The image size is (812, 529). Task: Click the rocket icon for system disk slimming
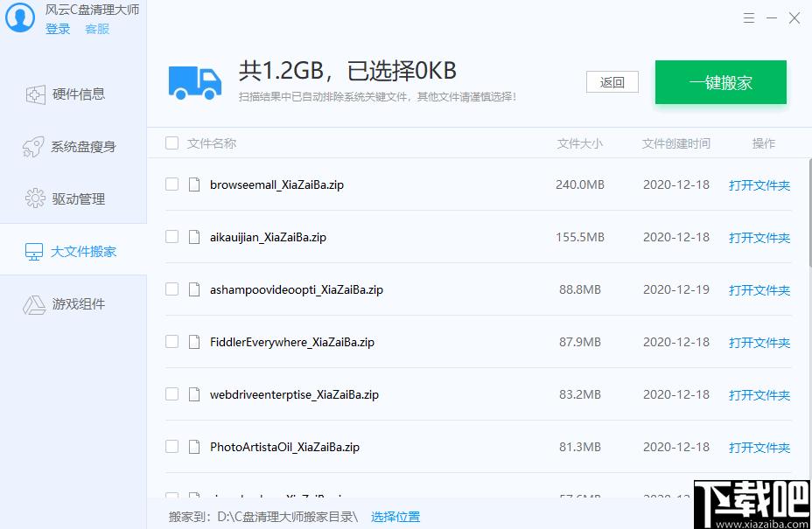(x=33, y=147)
